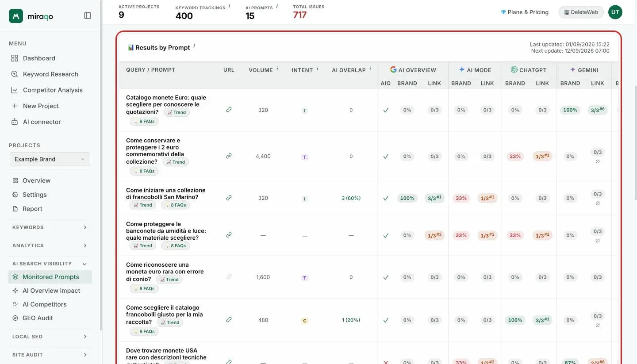Open URL link icon for banconote da umidità row
This screenshot has width=637, height=364.
[229, 235]
